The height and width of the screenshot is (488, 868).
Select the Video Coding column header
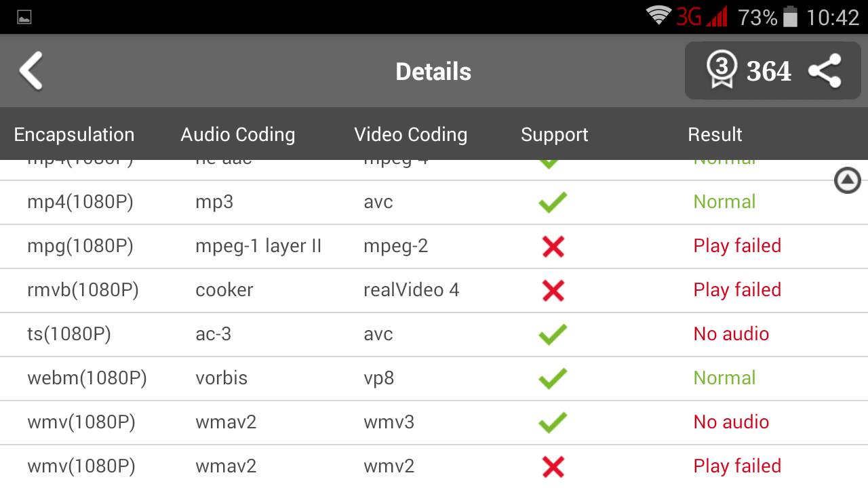coord(411,134)
